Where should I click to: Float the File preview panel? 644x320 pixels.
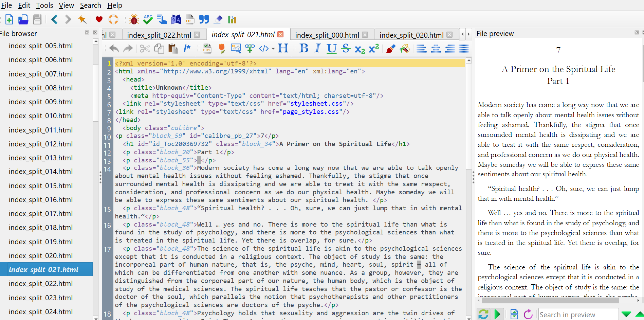tap(637, 33)
